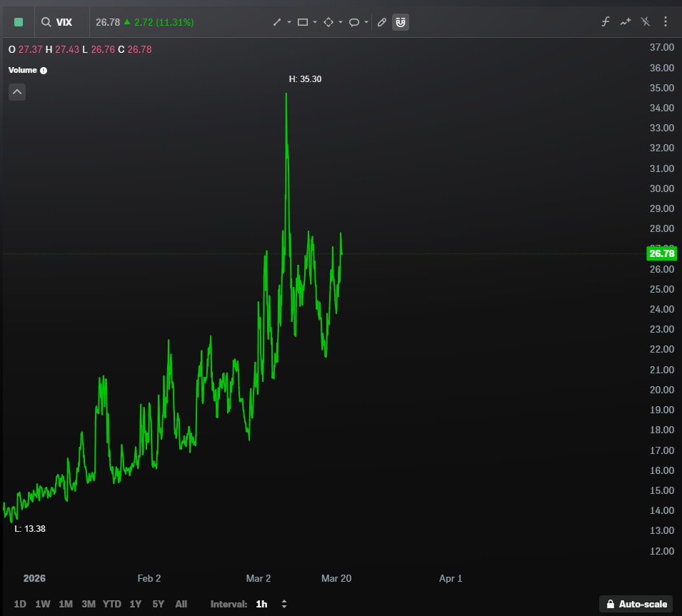The width and height of the screenshot is (682, 616).
Task: Expand the line tool dropdown arrow
Action: coord(289,22)
